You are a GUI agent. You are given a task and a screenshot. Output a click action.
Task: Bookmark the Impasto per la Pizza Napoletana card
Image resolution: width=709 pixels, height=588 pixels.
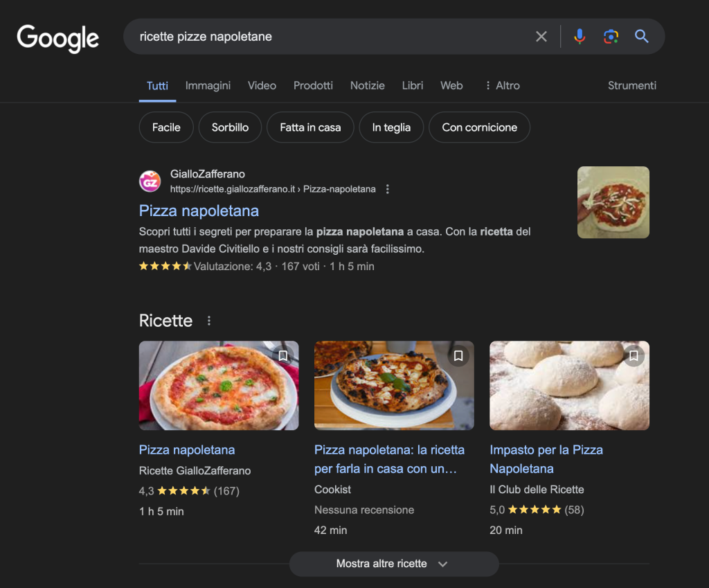(x=634, y=356)
